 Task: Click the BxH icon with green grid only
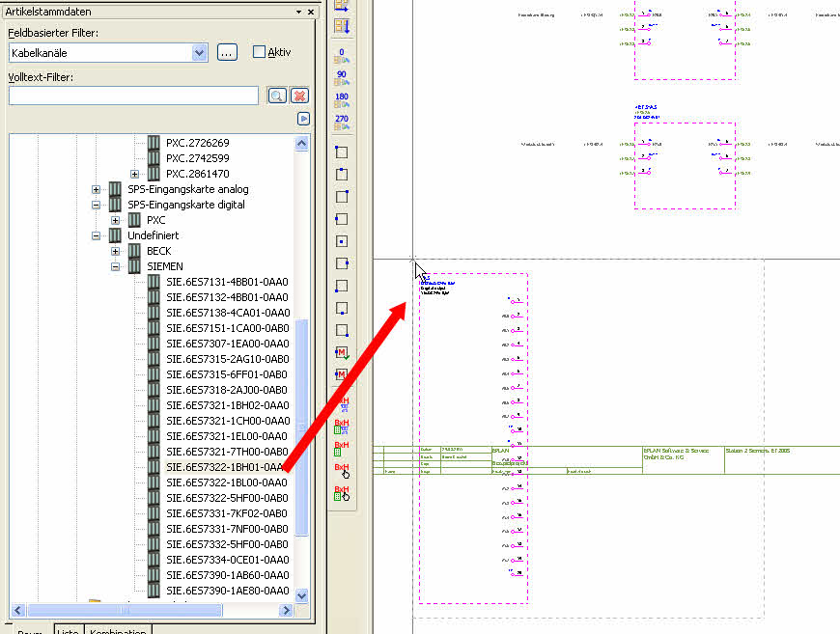coord(341,448)
